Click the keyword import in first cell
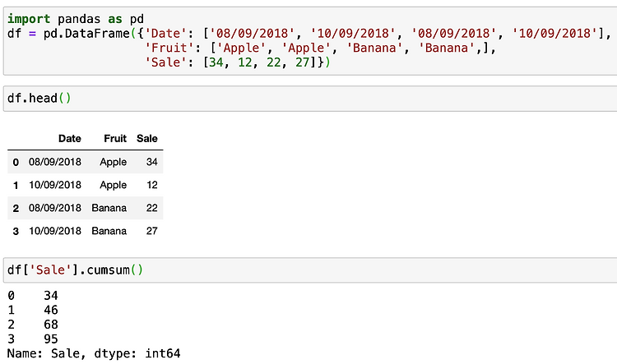 [x=29, y=19]
